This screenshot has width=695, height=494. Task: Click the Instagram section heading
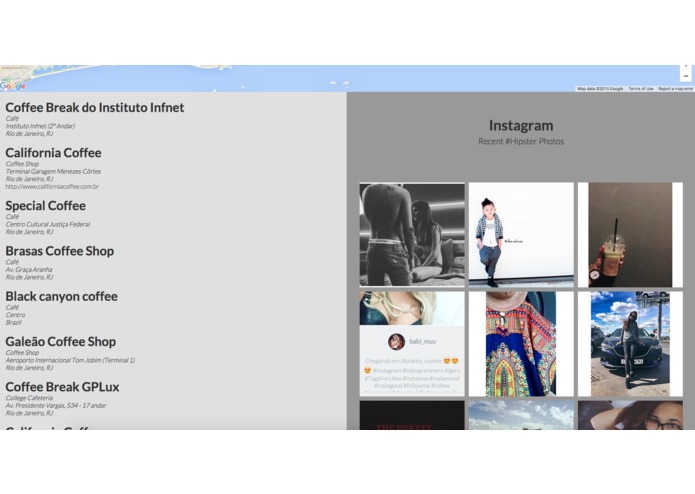click(521, 126)
